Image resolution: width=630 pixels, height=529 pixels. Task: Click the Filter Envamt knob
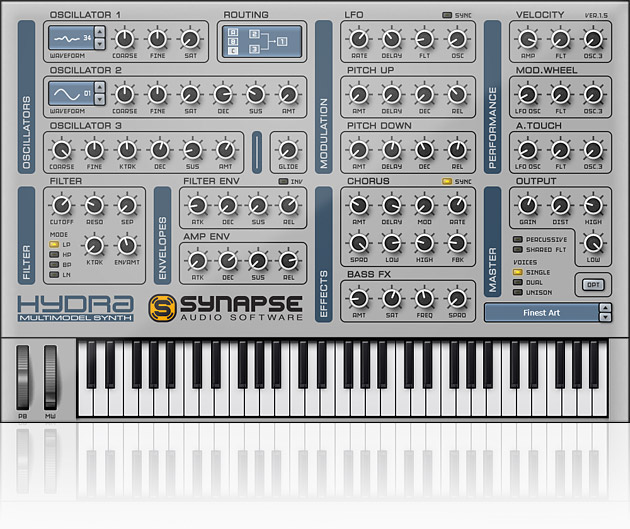tap(127, 245)
